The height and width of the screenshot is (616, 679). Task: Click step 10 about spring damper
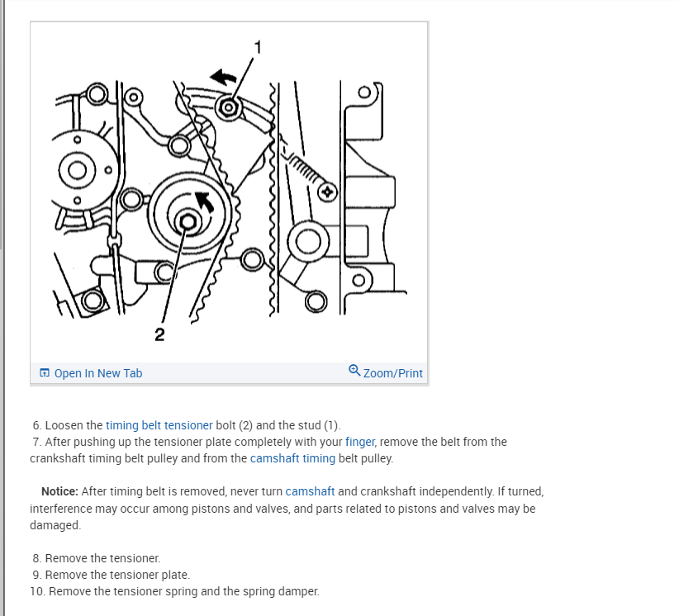tap(174, 591)
